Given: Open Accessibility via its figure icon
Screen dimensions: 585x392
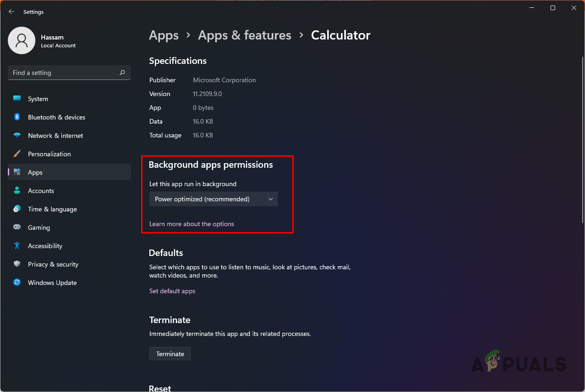Looking at the screenshot, I should coord(17,246).
